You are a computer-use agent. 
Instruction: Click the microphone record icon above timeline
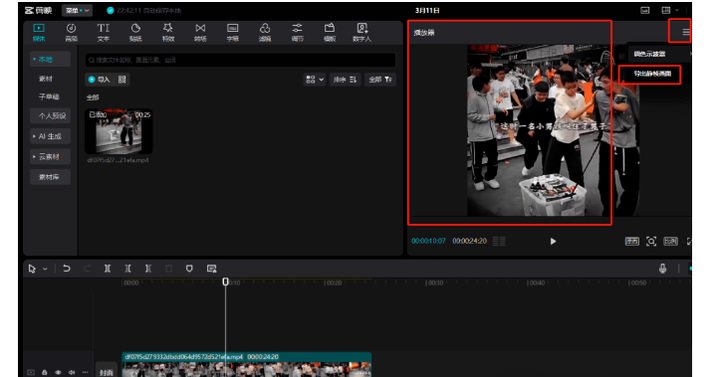[662, 269]
